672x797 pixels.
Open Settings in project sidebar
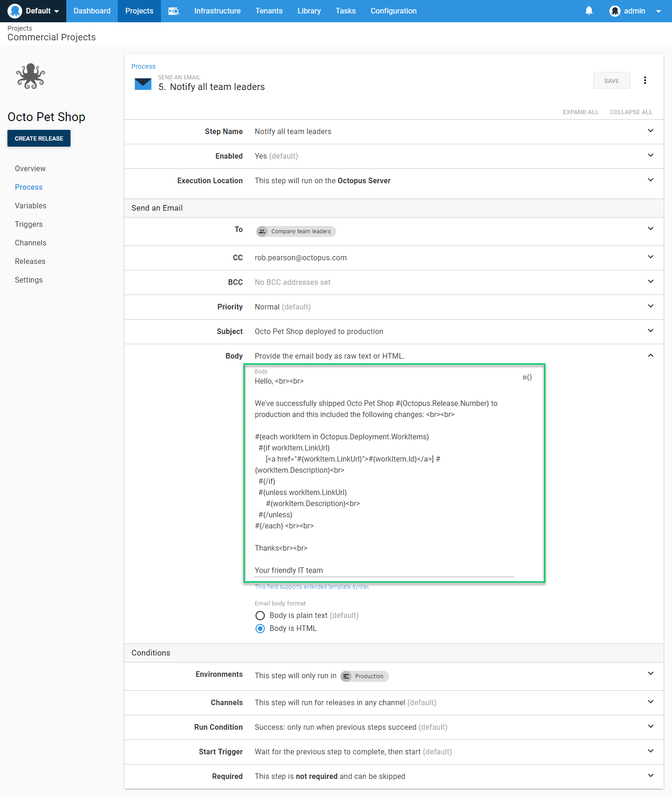(29, 280)
